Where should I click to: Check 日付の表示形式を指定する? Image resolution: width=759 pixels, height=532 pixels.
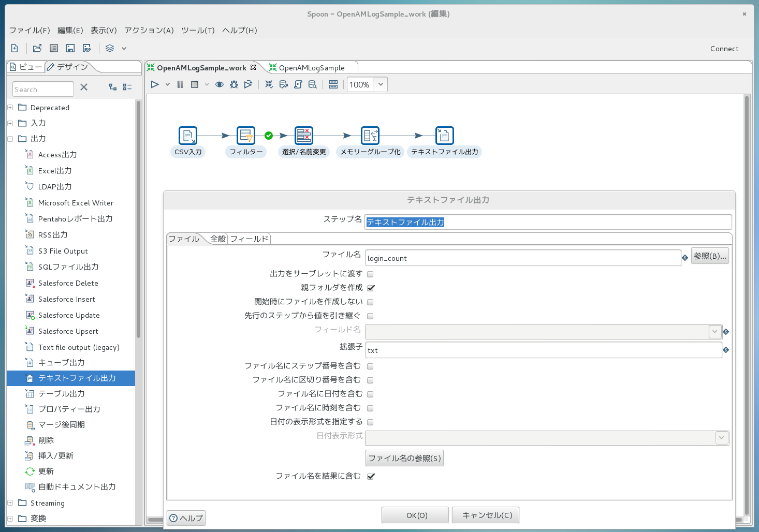pos(370,422)
